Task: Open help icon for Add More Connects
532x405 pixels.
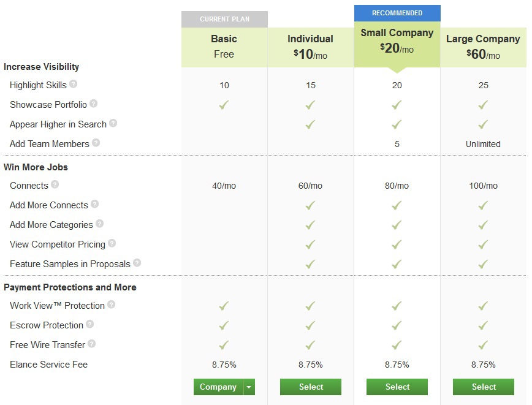Action: pyautogui.click(x=94, y=204)
